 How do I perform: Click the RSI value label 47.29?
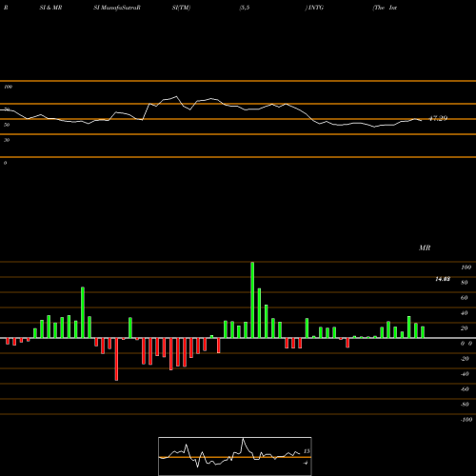(438, 118)
